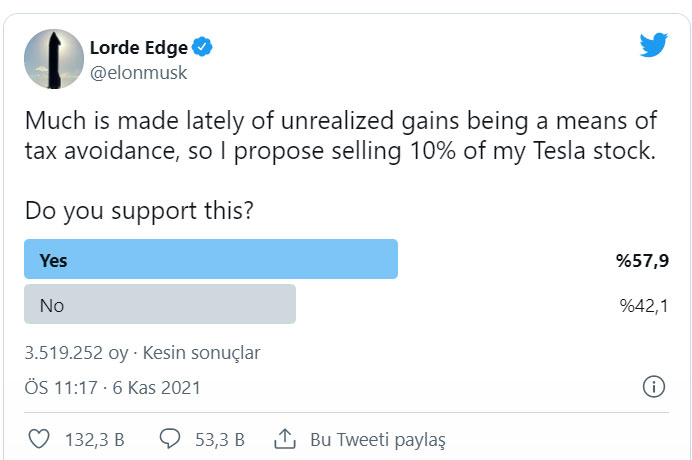Click the Lorde Edge display name
The width and height of the screenshot is (692, 460).
pyautogui.click(x=139, y=48)
